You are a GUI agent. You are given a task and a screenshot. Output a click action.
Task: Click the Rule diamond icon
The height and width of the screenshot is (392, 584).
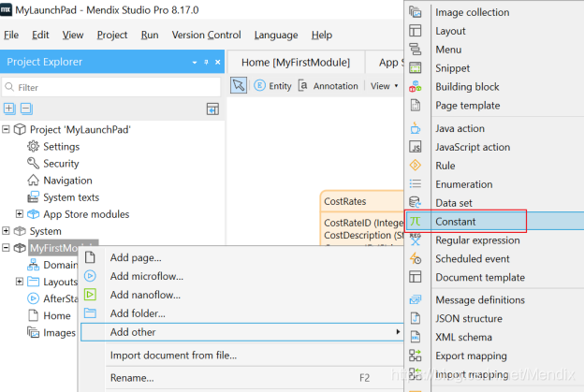(x=416, y=165)
